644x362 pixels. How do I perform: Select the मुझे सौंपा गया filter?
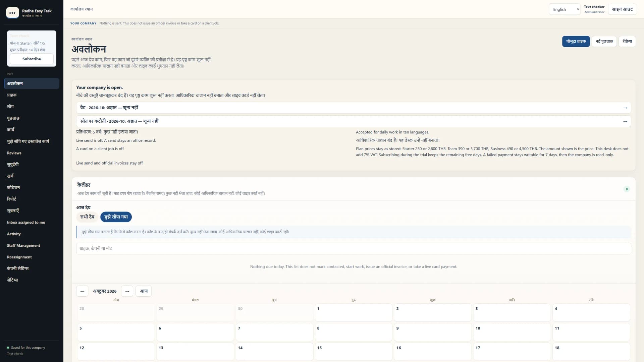tap(116, 217)
